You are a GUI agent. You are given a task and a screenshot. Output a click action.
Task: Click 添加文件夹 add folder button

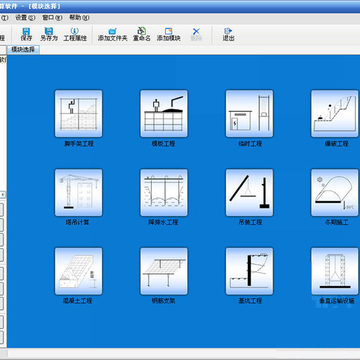113,34
